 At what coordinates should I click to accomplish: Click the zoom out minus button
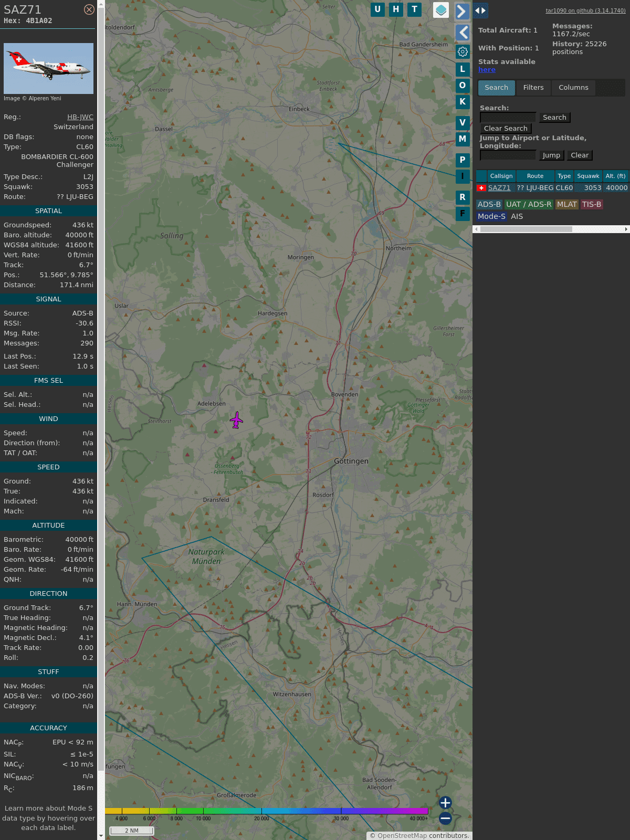445,818
